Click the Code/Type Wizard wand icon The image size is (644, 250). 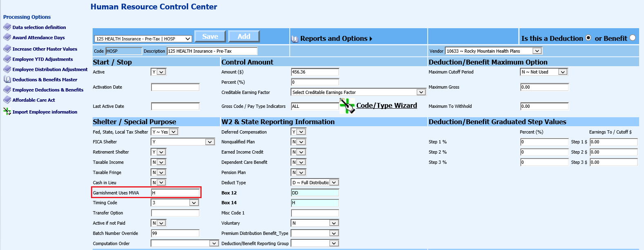point(347,106)
